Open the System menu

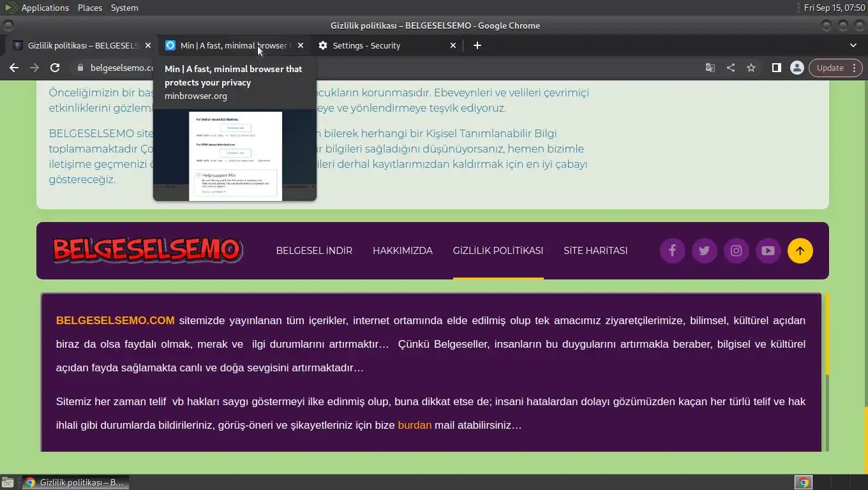tap(124, 8)
